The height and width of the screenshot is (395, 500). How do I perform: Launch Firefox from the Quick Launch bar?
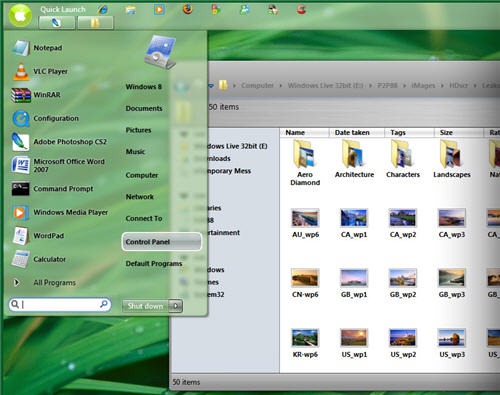coord(188,10)
